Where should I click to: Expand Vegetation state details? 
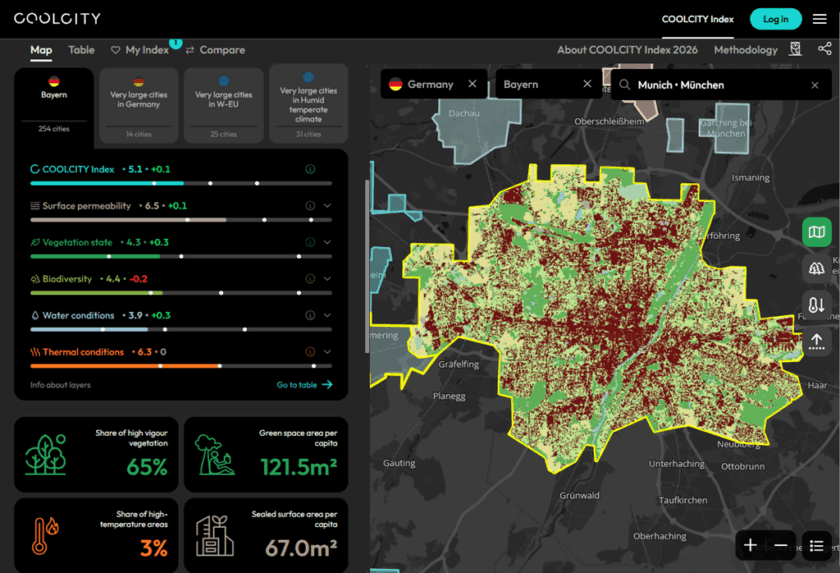click(327, 242)
